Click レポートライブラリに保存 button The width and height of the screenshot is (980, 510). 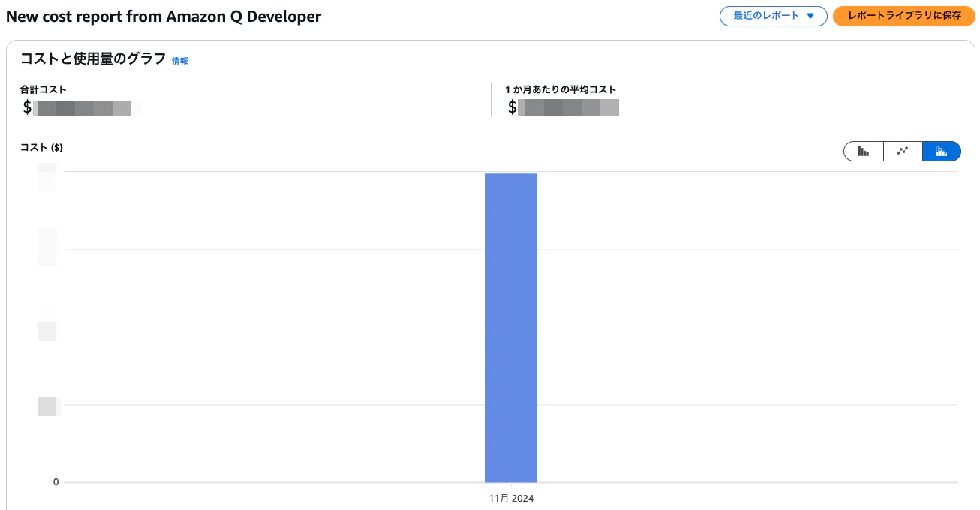click(903, 16)
